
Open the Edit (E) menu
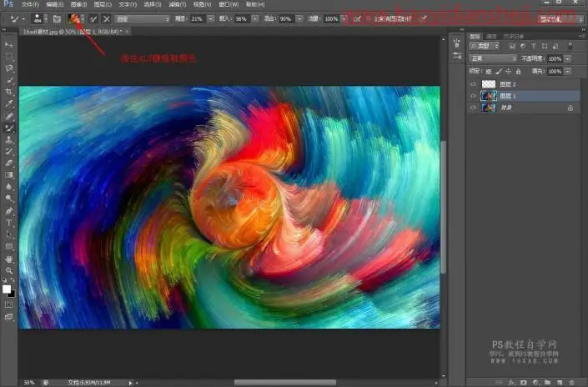55,4
